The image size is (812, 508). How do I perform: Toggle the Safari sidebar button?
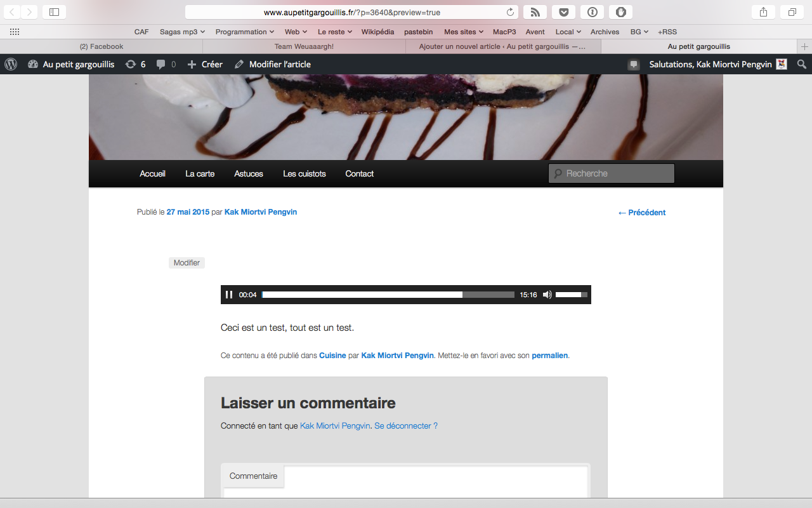tap(54, 12)
